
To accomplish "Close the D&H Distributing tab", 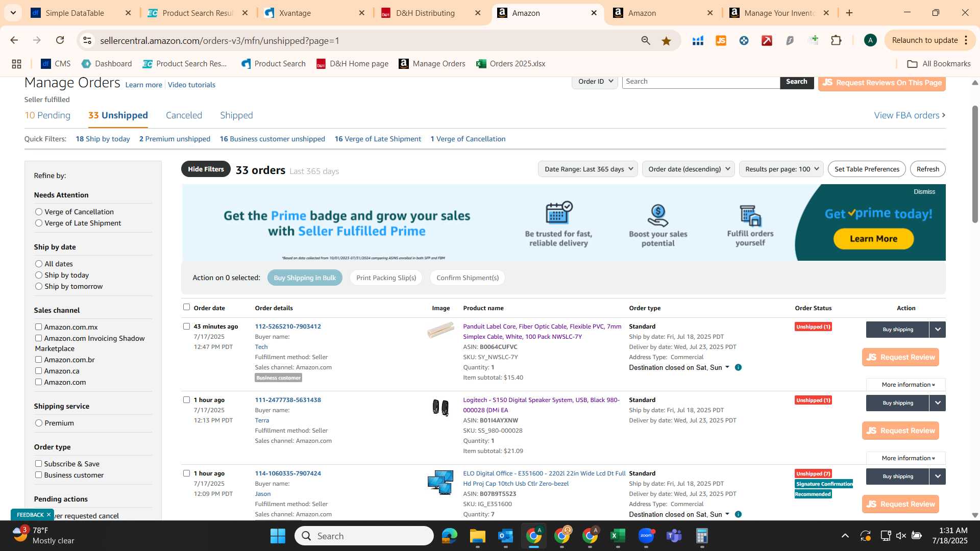I will tap(478, 13).
